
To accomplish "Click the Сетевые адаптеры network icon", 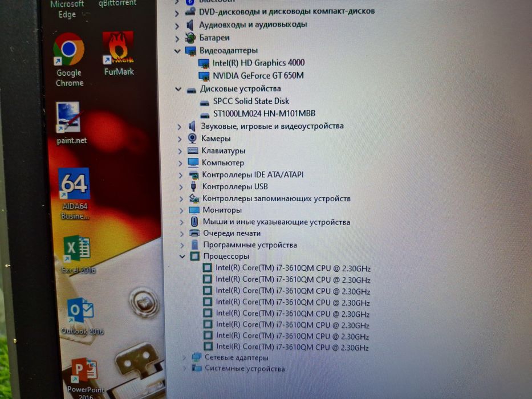I will 197,357.
